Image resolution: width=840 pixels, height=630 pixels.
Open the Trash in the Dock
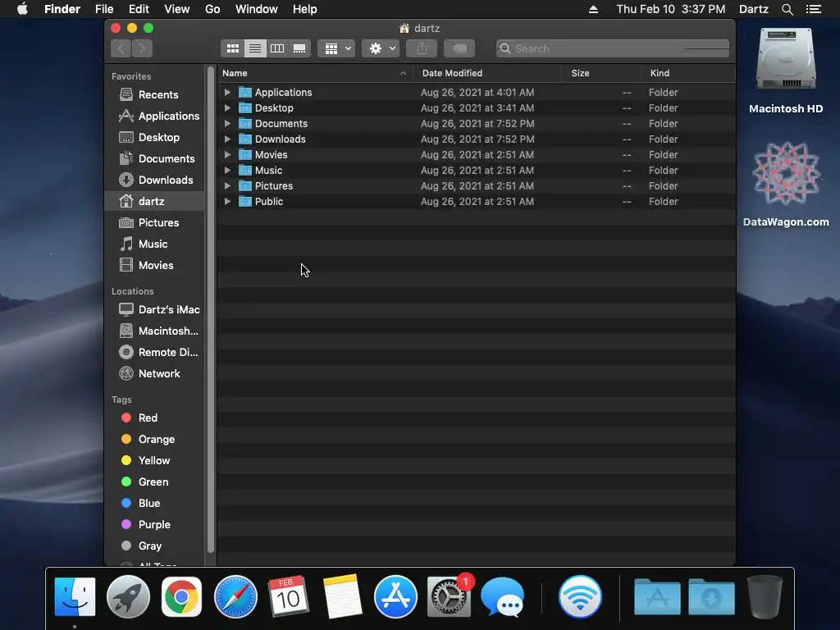tap(765, 597)
